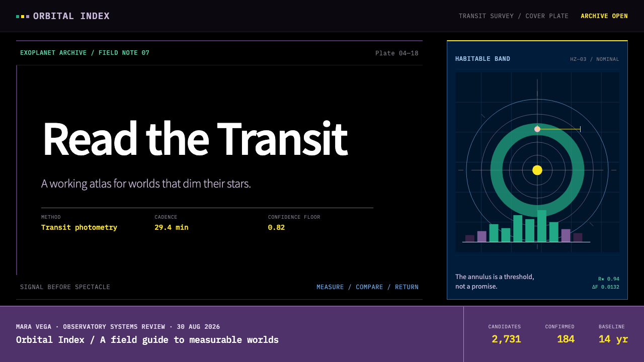Select the peach planet marker on the orbit

[537, 129]
